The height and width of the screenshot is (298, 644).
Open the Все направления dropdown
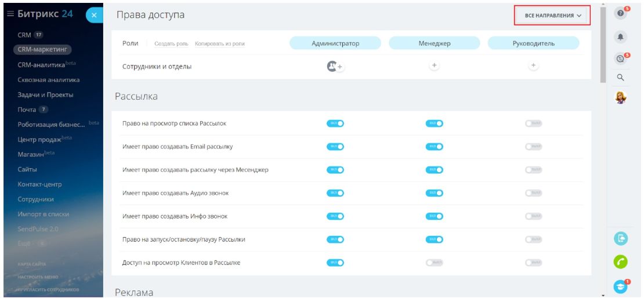click(552, 16)
